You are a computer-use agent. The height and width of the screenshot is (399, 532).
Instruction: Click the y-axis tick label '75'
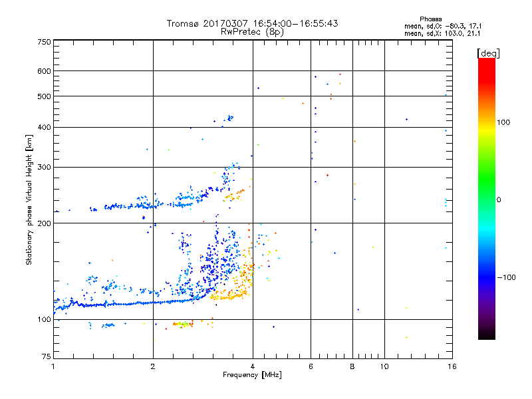point(47,356)
